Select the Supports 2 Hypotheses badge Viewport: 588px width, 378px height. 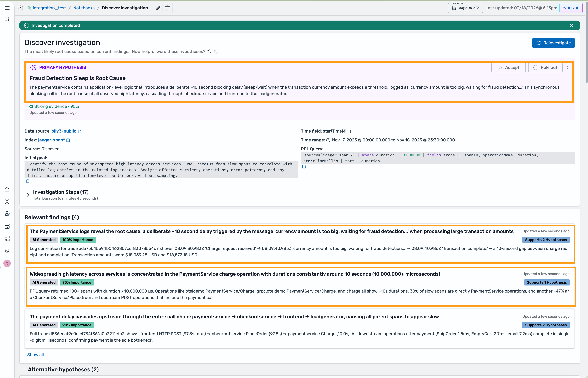point(546,240)
